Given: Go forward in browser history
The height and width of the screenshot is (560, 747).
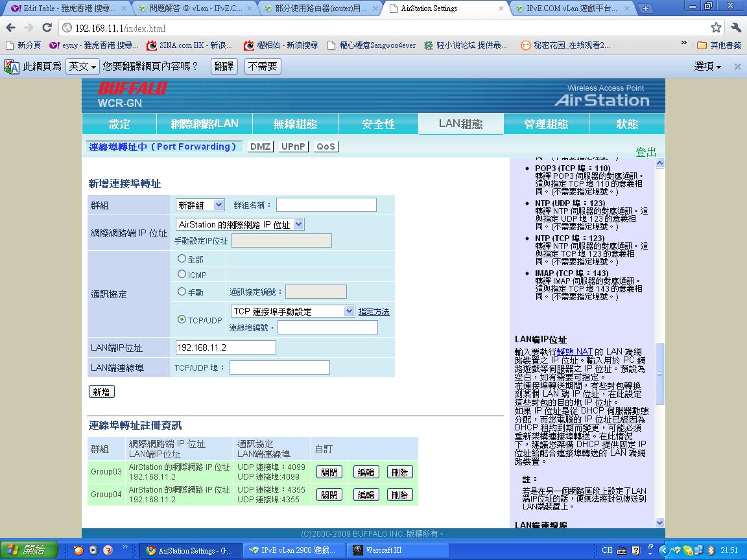Looking at the screenshot, I should coord(29,28).
